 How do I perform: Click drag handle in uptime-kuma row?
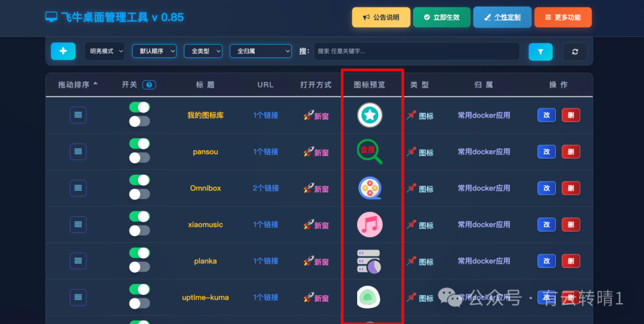point(78,297)
